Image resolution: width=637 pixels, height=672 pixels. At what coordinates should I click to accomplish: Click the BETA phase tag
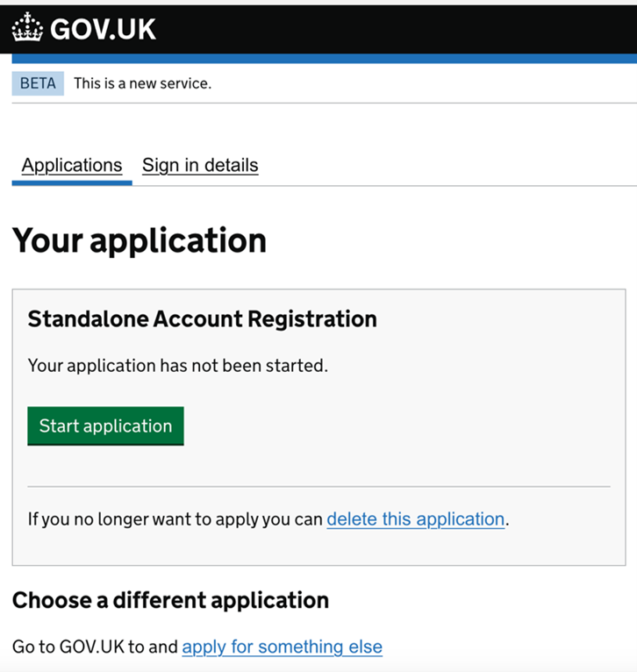pyautogui.click(x=38, y=83)
